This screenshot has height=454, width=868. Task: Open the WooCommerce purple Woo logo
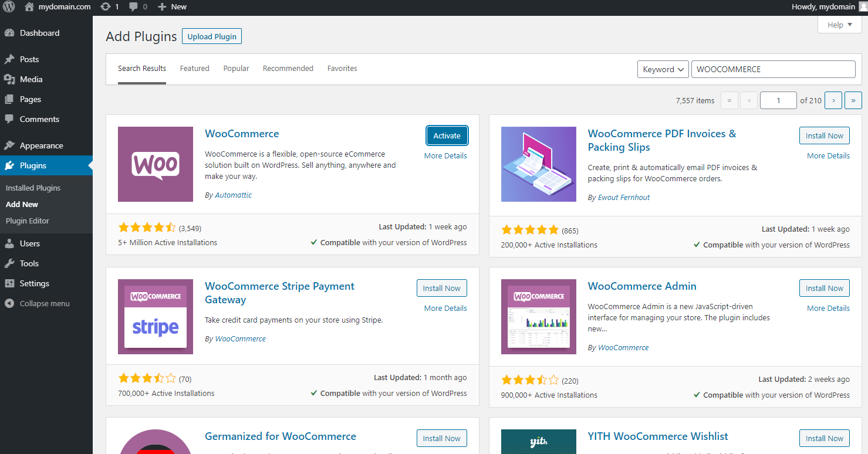click(156, 164)
